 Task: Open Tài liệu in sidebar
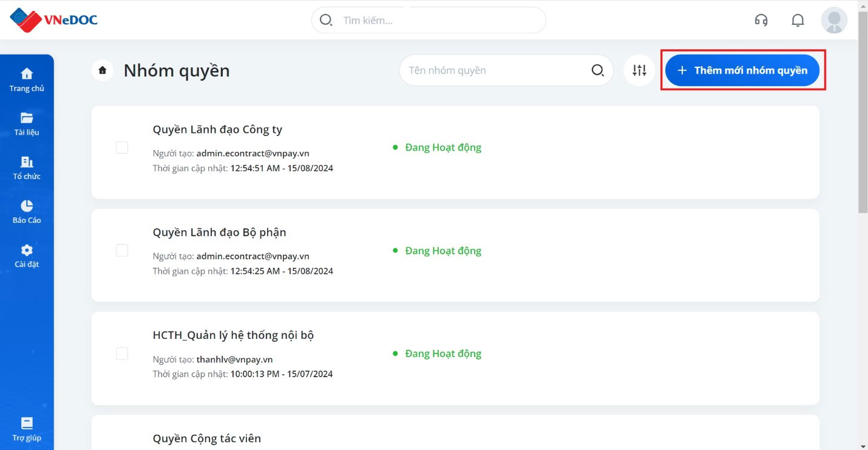pos(27,124)
